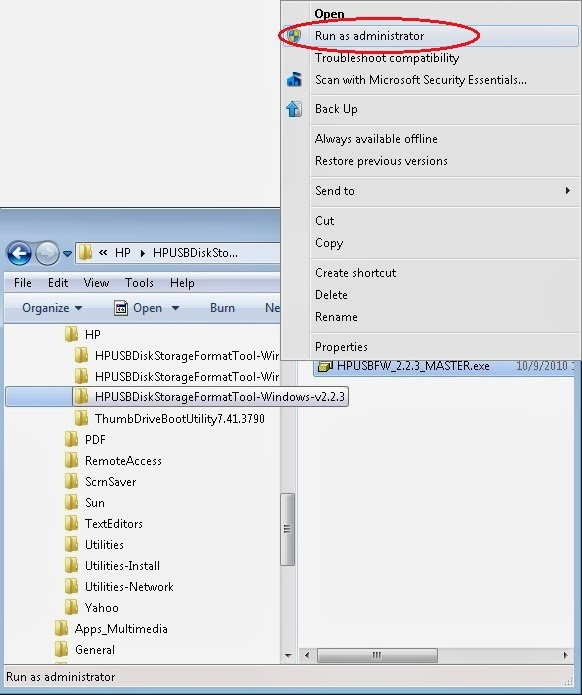
Task: Click the vertical scrollbar thumb in folder tree
Action: 287,529
